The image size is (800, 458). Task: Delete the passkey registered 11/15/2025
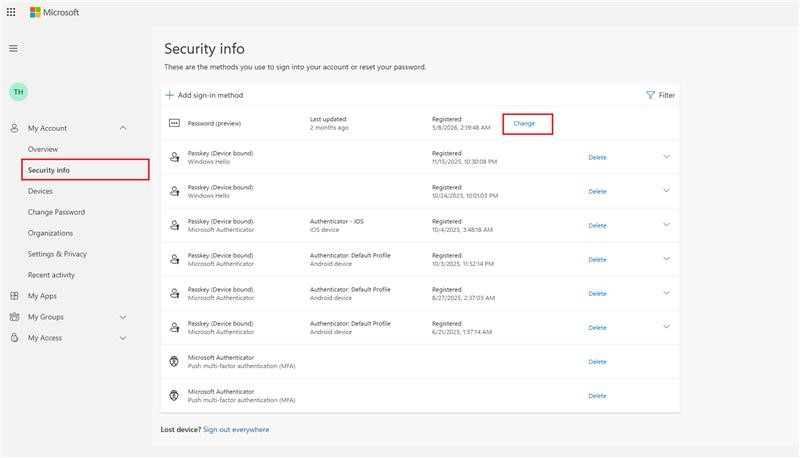pos(597,158)
